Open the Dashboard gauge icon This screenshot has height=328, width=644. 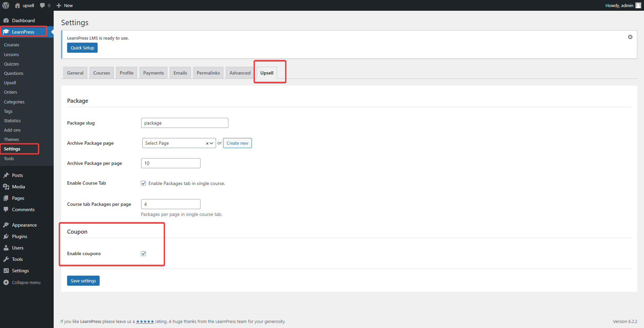6,20
